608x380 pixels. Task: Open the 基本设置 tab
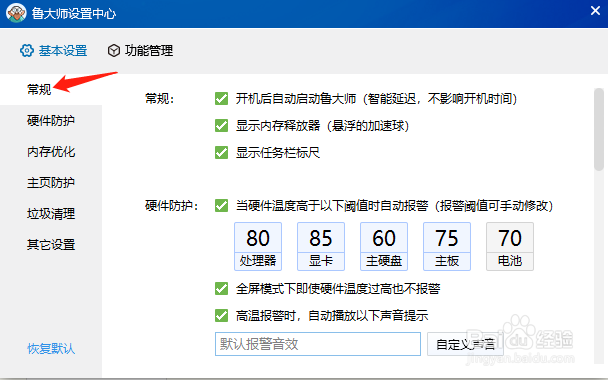tap(54, 50)
